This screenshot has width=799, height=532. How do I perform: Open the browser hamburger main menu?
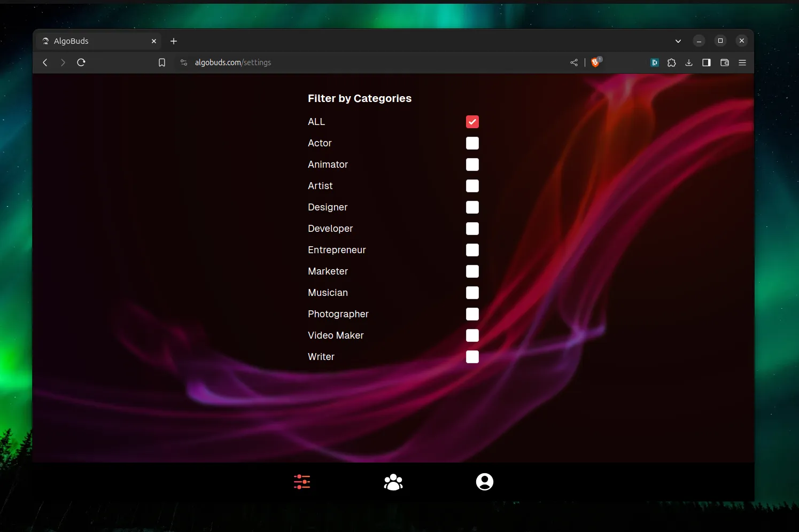click(x=742, y=62)
